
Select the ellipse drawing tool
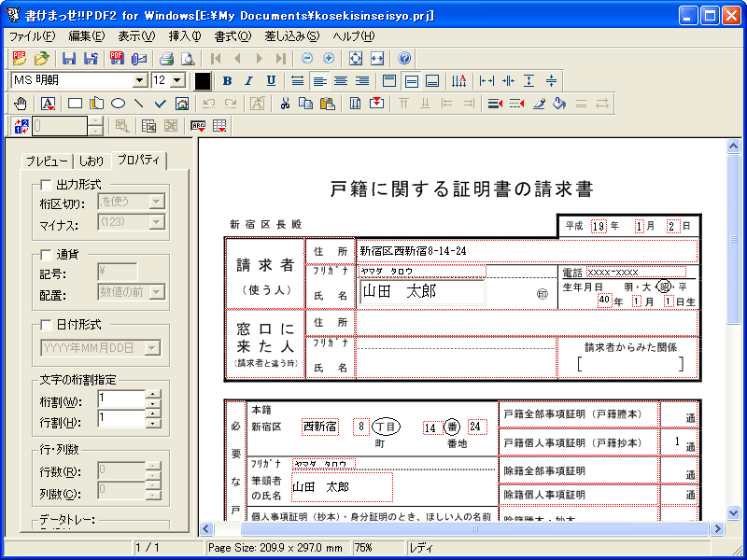point(119,104)
